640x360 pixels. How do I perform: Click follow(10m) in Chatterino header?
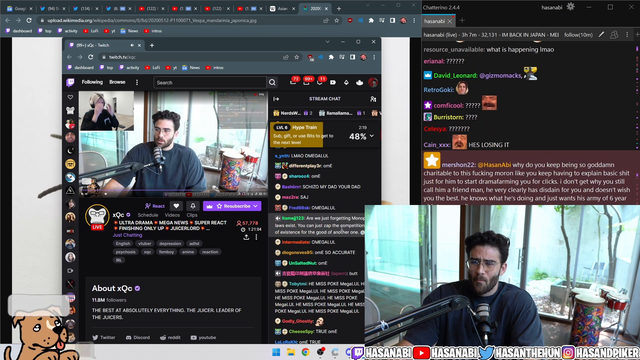[x=578, y=35]
